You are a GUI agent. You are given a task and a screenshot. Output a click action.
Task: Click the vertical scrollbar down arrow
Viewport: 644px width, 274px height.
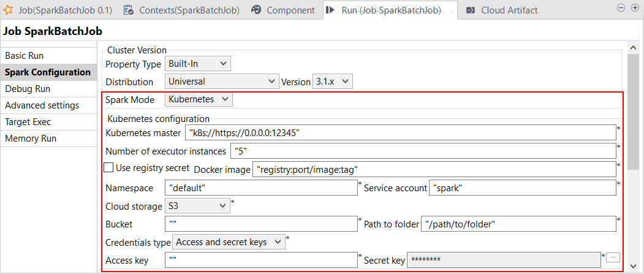click(x=634, y=265)
